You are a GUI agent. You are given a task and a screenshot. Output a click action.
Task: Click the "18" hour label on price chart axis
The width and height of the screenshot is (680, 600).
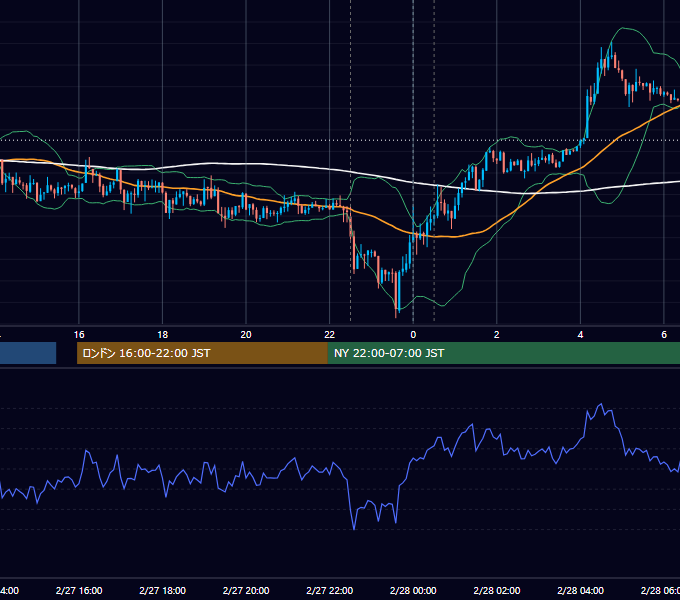[x=163, y=335]
